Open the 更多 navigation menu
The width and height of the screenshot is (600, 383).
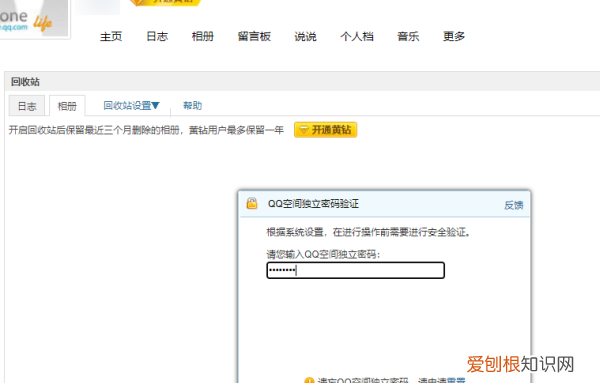(x=454, y=36)
